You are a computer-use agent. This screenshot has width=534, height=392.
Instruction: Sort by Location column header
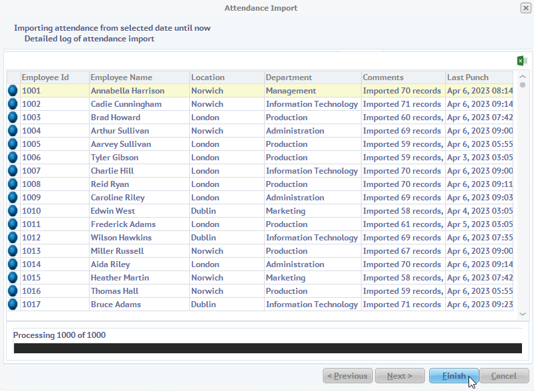tap(227, 77)
